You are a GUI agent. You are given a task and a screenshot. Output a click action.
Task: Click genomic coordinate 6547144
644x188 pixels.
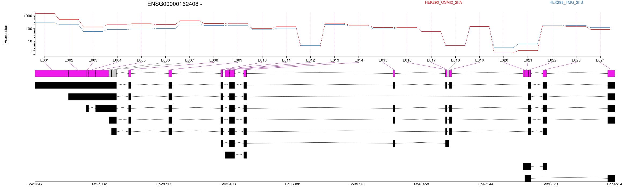pos(486,184)
